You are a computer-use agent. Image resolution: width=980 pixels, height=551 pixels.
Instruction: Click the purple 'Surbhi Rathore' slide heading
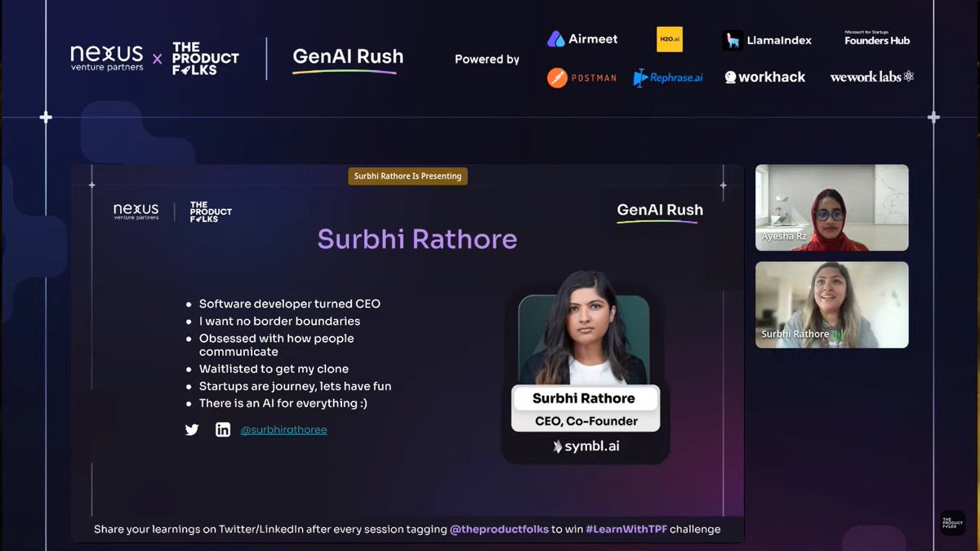(x=417, y=239)
